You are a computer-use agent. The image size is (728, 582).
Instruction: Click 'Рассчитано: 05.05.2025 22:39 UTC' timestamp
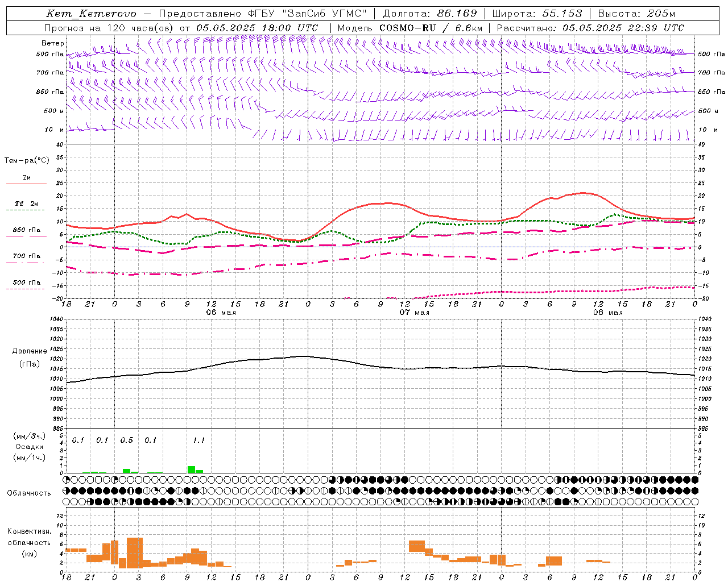click(590, 28)
